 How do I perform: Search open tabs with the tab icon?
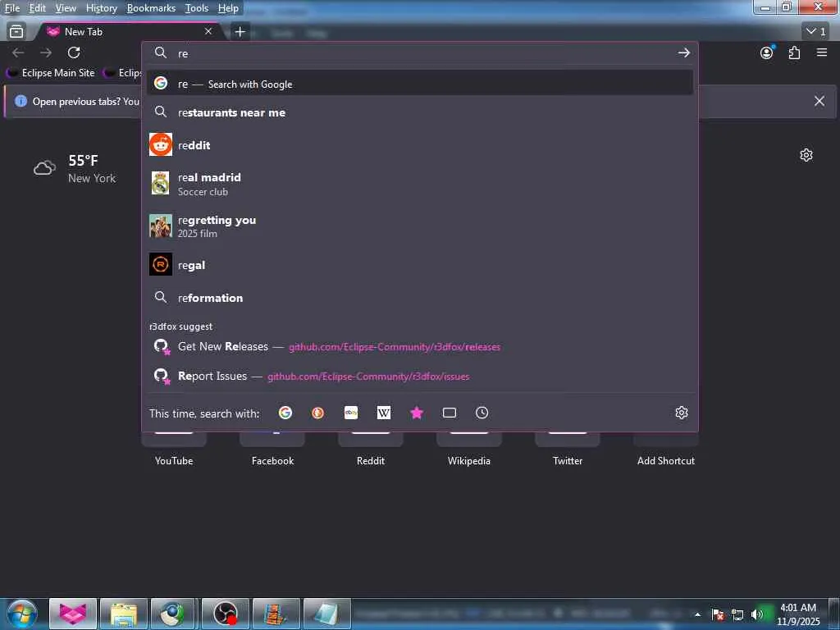pos(449,413)
